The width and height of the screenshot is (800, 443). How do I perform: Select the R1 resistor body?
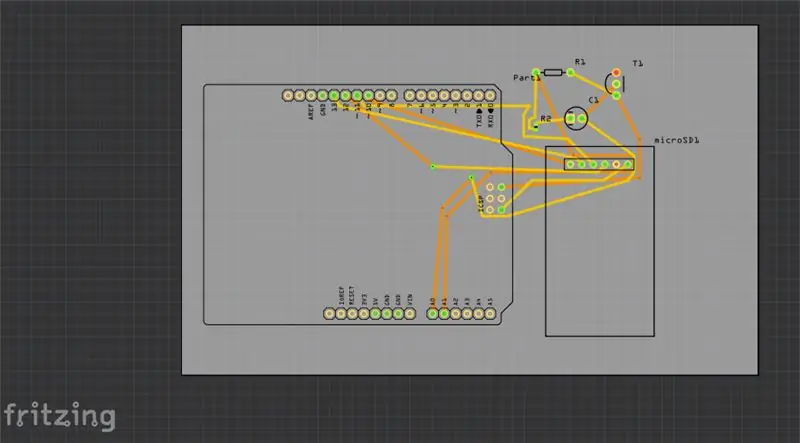(x=553, y=72)
